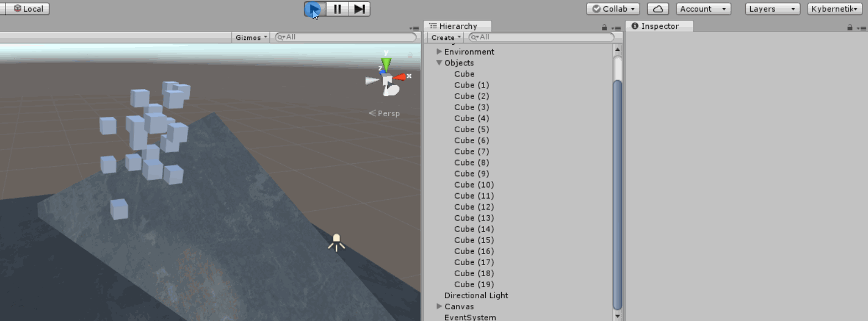Open the Scene view panel options menu

(x=414, y=28)
